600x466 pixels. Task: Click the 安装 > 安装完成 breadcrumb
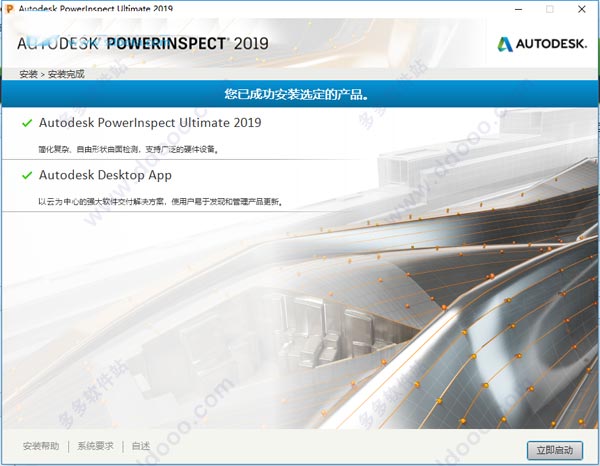tap(52, 74)
